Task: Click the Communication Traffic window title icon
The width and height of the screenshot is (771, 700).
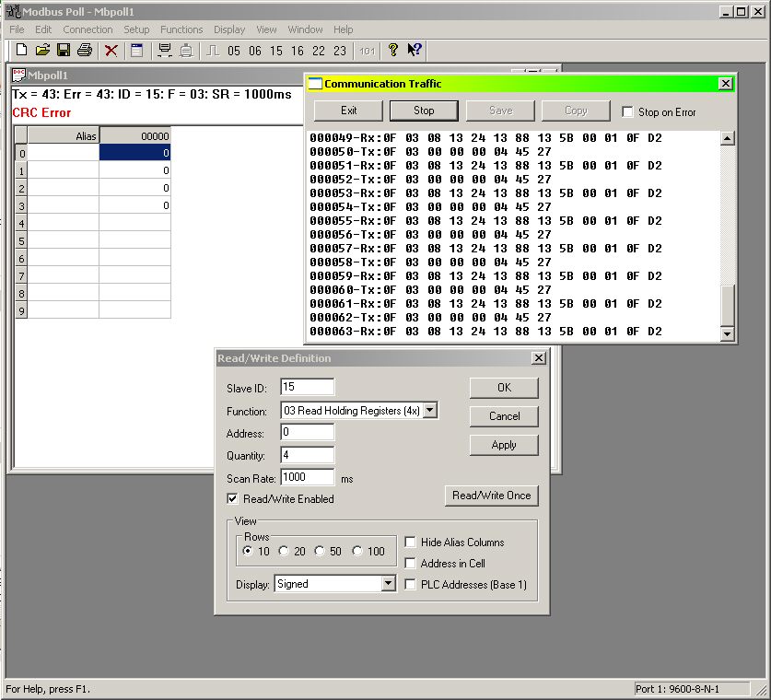Action: click(315, 84)
